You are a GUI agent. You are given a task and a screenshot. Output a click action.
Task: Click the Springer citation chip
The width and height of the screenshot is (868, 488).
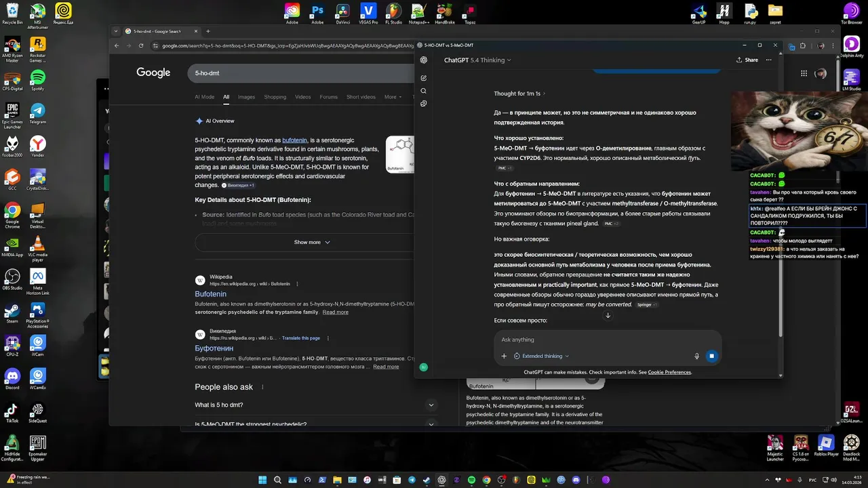[647, 305]
